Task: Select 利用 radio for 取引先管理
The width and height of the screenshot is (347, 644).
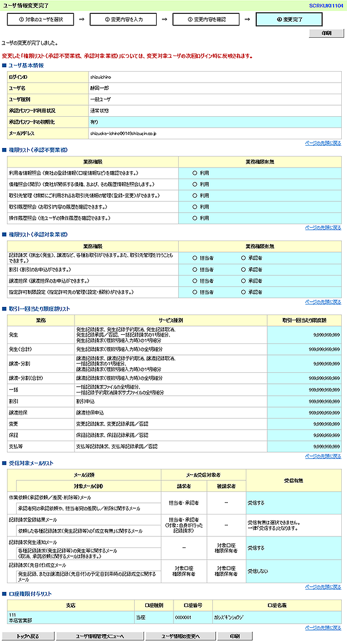Action: point(195,195)
